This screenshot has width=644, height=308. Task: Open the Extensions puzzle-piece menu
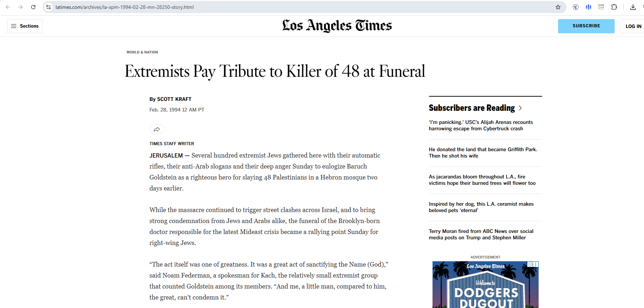click(614, 7)
